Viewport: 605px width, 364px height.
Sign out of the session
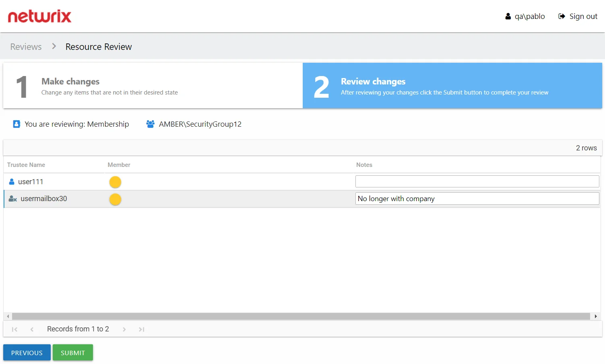(583, 16)
